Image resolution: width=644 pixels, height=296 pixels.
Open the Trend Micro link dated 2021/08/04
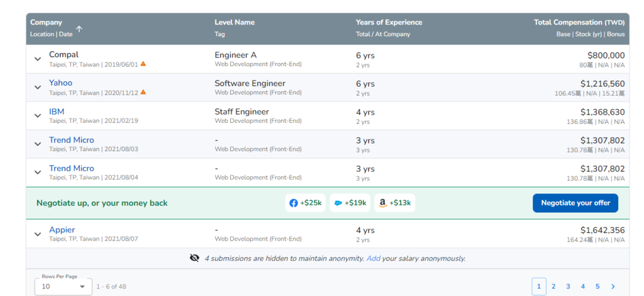click(72, 168)
